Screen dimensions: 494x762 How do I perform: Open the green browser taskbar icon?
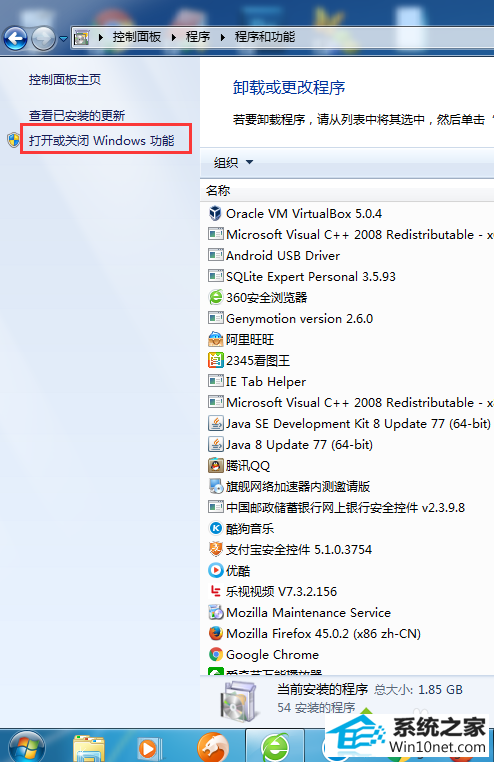[276, 747]
